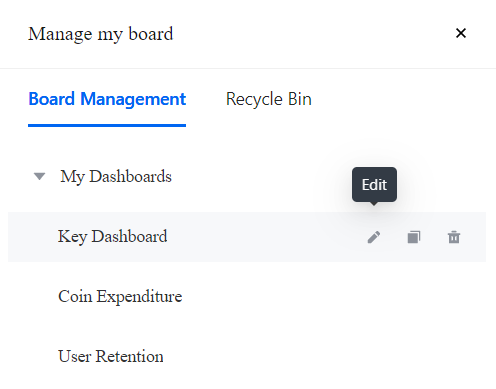Dismiss the panel with the X icon
496x389 pixels.
click(461, 33)
